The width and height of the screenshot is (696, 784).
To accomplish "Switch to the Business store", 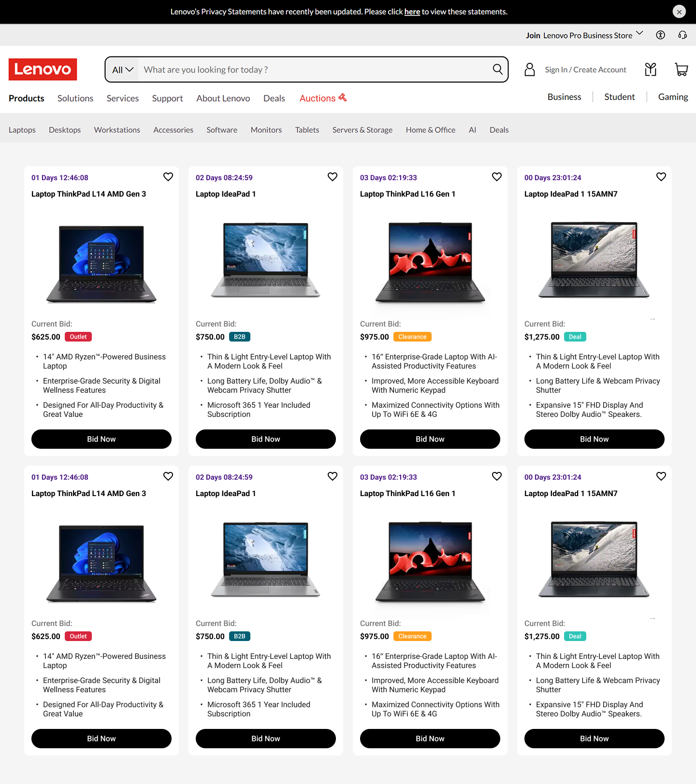I will [x=565, y=97].
